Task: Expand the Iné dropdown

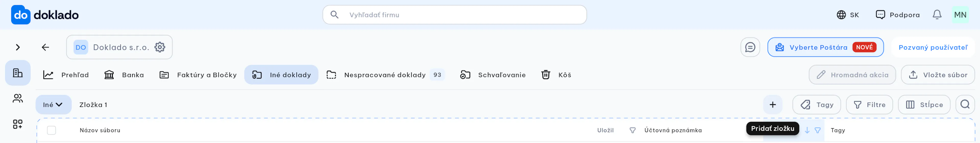Action: (x=53, y=105)
